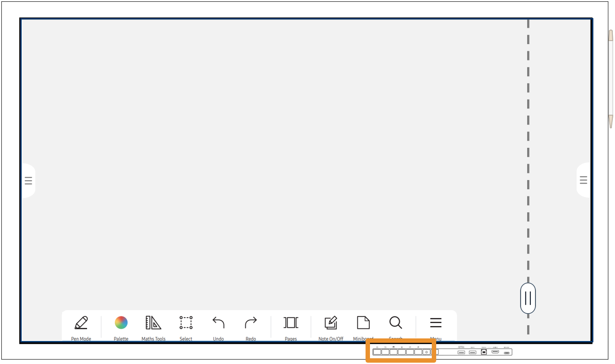Redo the last undone action
The image size is (615, 364).
251,323
